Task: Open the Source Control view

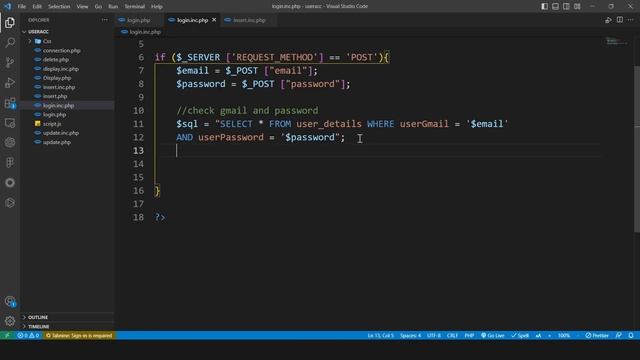Action: (10, 62)
